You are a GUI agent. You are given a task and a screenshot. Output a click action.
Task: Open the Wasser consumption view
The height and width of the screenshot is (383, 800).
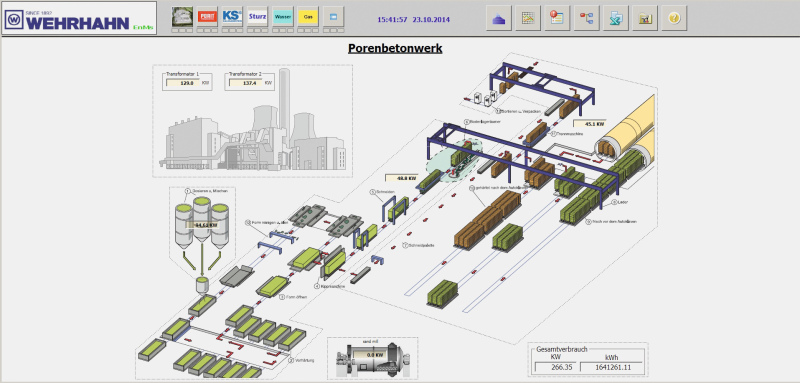tap(283, 16)
